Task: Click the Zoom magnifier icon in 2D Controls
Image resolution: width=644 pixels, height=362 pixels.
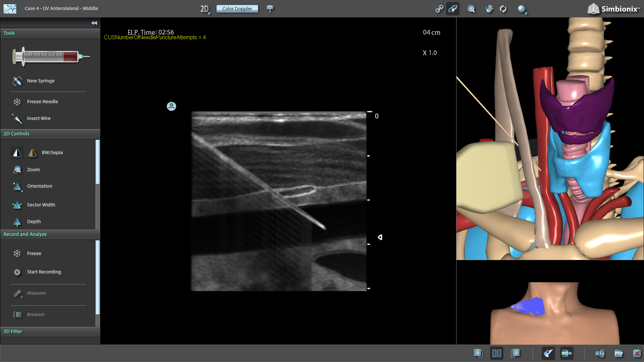Action: pyautogui.click(x=17, y=170)
